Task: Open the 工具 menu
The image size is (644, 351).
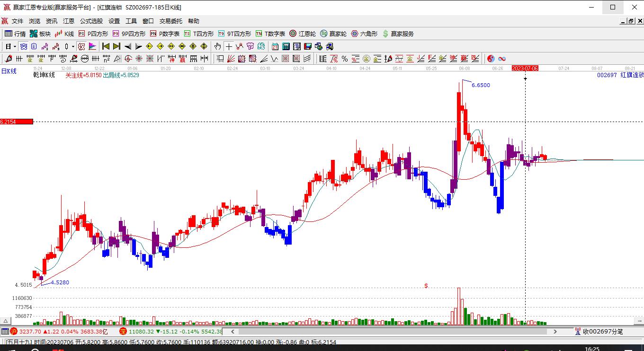Action: (x=131, y=21)
